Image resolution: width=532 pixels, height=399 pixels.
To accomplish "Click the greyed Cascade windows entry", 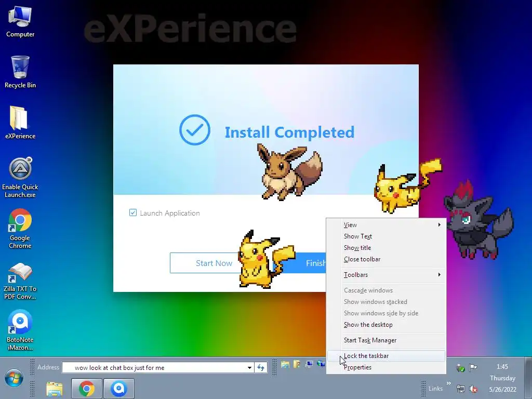I will coord(386,290).
